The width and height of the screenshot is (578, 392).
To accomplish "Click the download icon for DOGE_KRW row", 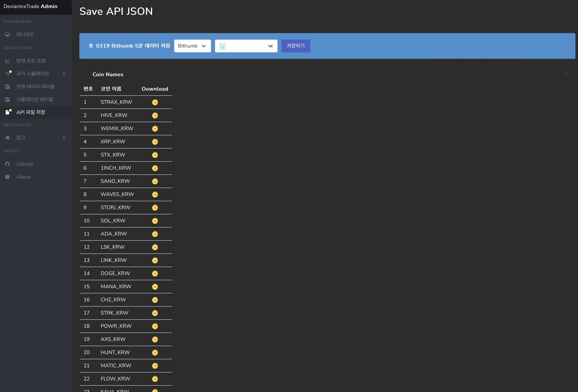I will click(155, 273).
